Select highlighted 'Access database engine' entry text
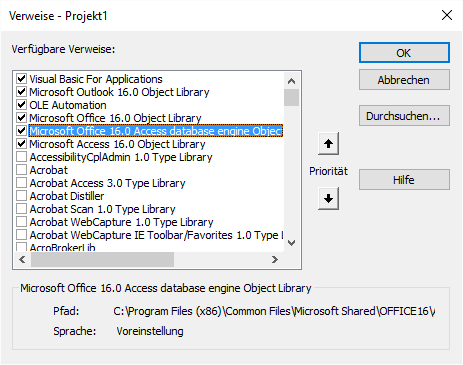Image resolution: width=463 pixels, height=365 pixels. pos(156,131)
